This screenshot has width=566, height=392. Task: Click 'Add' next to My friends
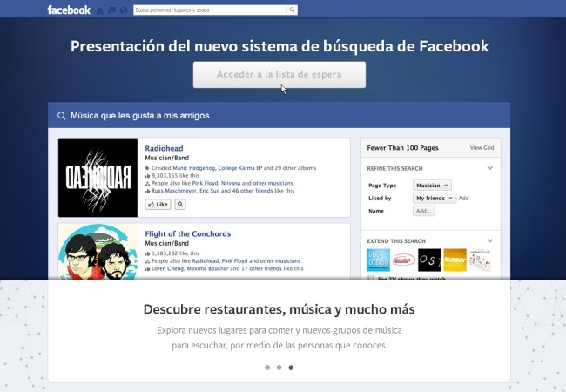coord(463,198)
